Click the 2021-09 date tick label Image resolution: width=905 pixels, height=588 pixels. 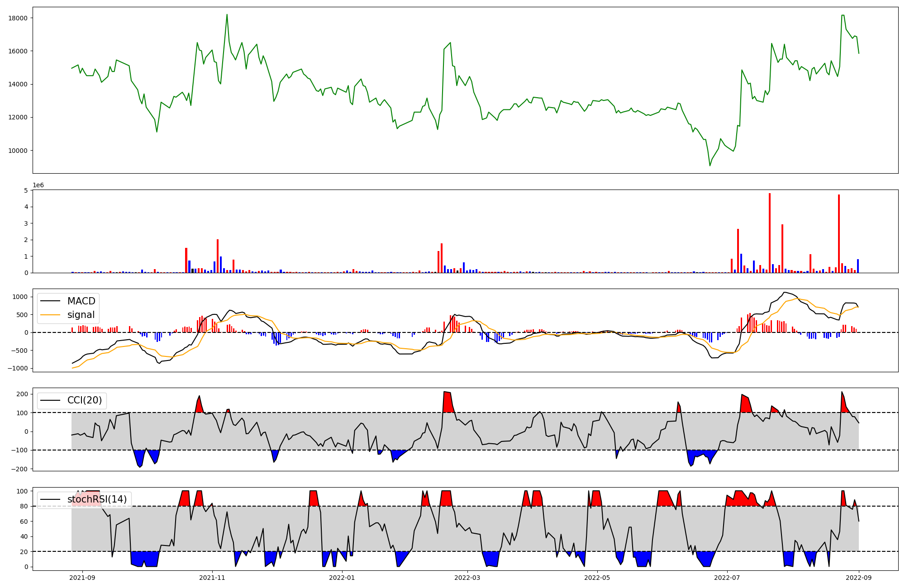pyautogui.click(x=82, y=578)
